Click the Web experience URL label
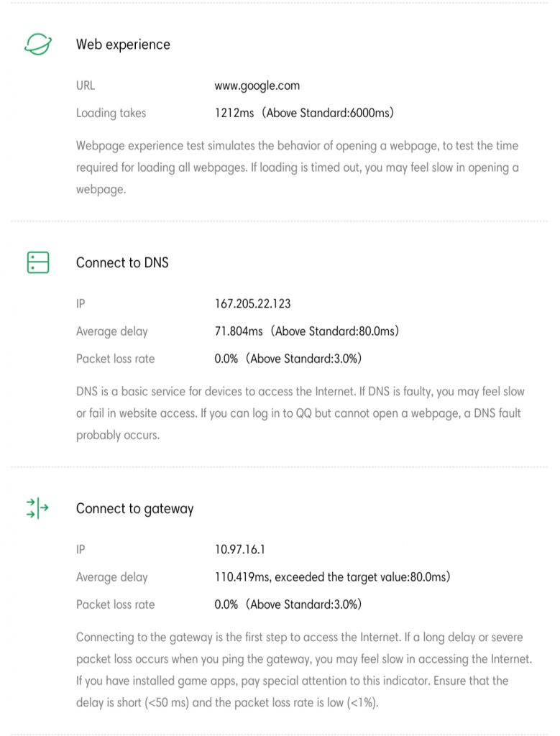This screenshot has width=560, height=736. point(86,86)
